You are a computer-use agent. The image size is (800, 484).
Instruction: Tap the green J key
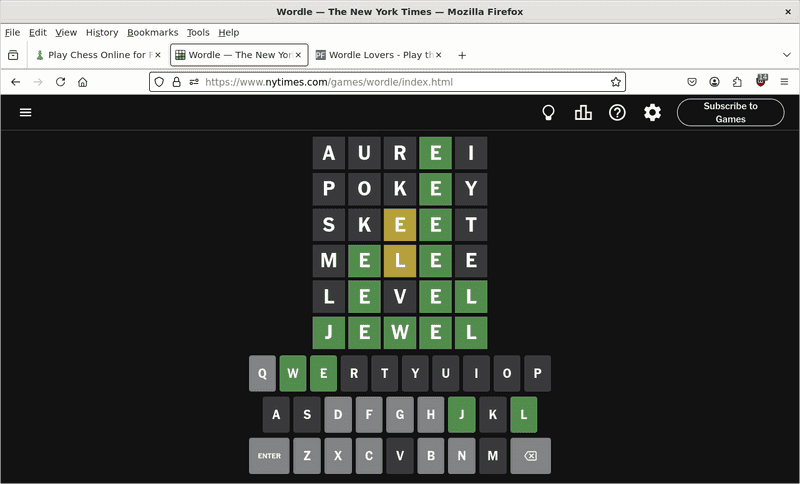[x=462, y=415]
